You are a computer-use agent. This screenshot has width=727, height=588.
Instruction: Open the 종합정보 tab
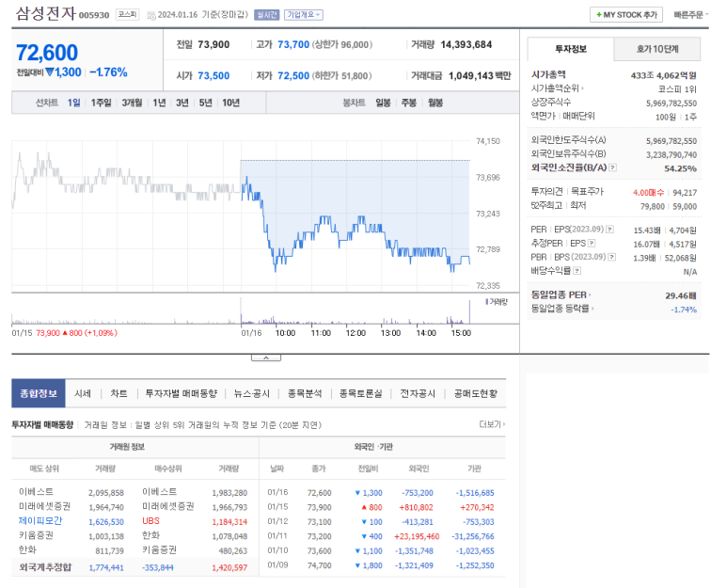coord(39,393)
